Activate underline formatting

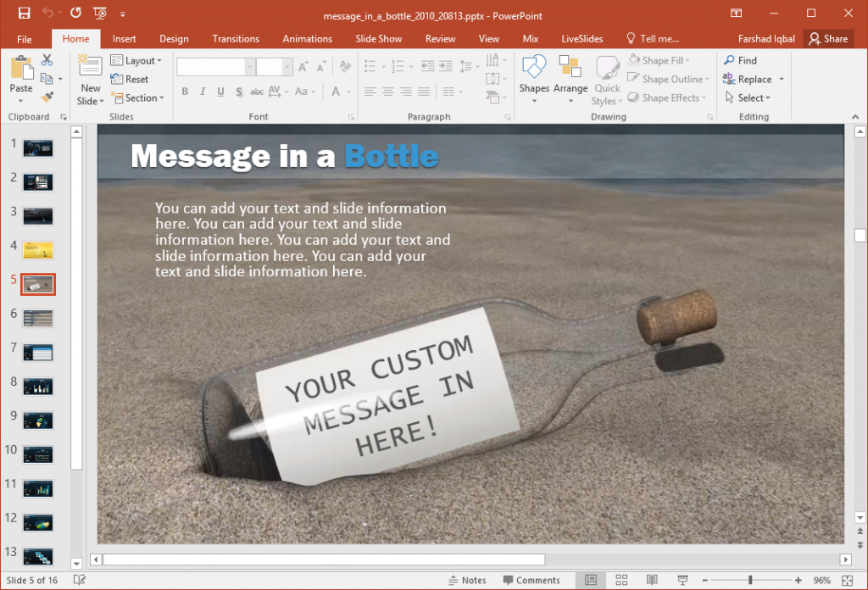220,92
